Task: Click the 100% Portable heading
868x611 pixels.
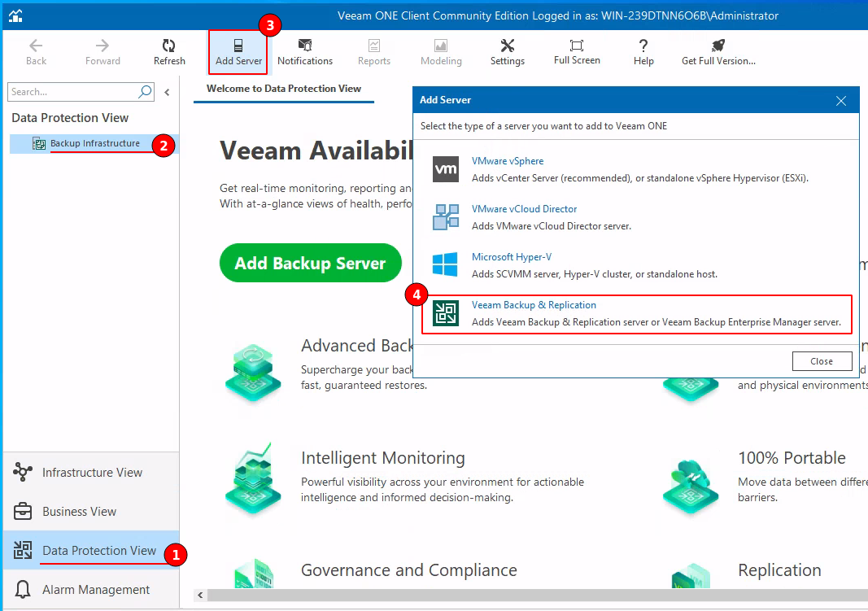Action: pos(792,458)
